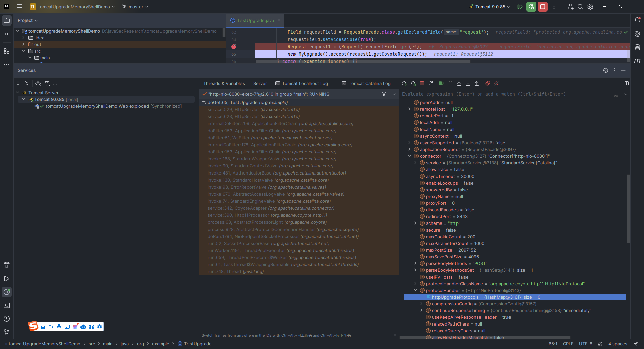Expand the service StandardService variable
This screenshot has height=349, width=644.
click(x=415, y=163)
